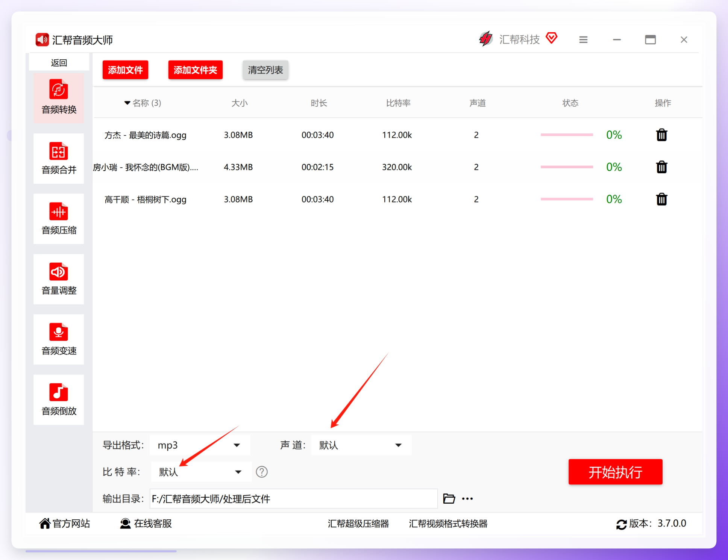This screenshot has height=560, width=728.
Task: Click the 返回 back tab
Action: (x=59, y=62)
